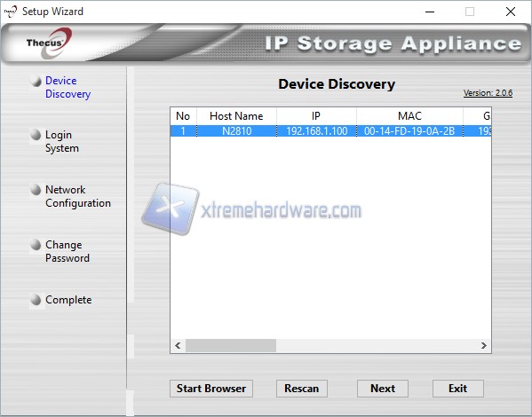Proceed with the Next button
This screenshot has height=417, width=532.
tap(383, 389)
